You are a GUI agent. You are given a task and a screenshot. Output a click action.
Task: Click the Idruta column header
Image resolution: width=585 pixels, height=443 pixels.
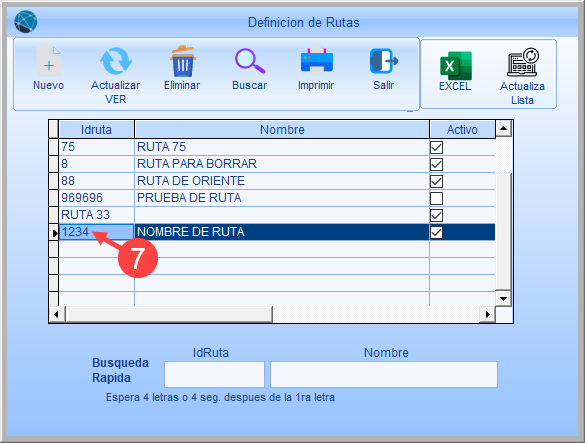click(96, 130)
